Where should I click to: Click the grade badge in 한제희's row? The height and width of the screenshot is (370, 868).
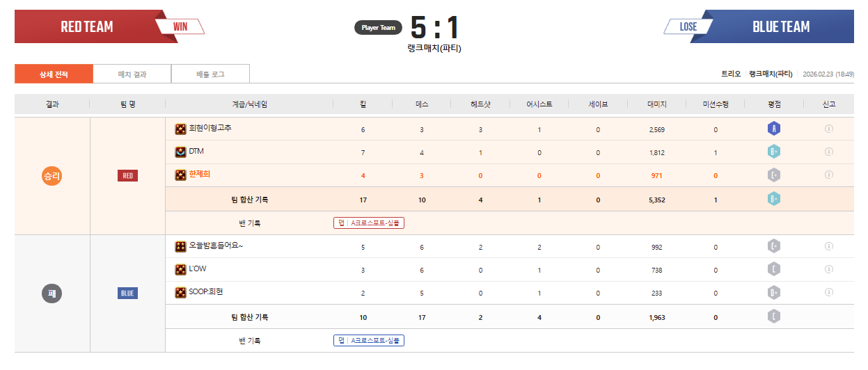773,175
